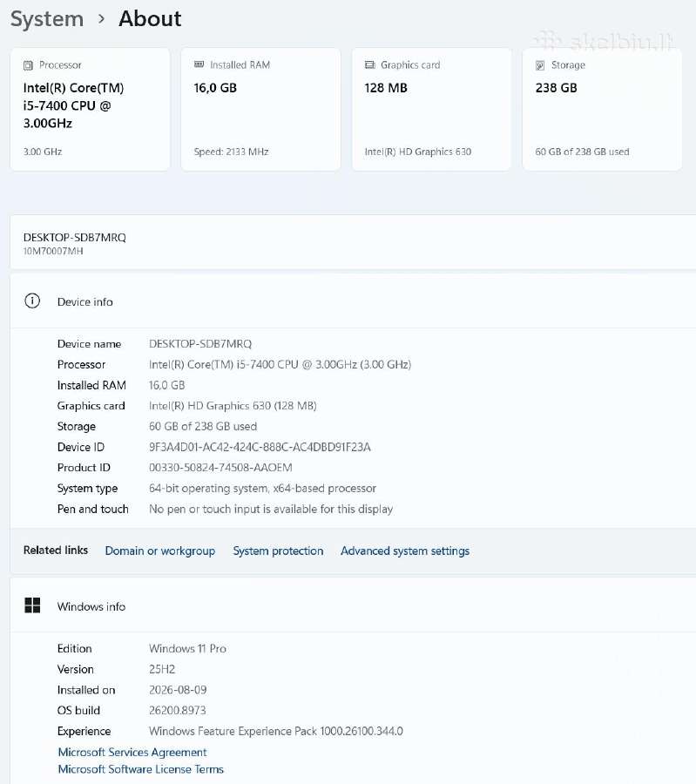Click the Processor chip icon
The width and height of the screenshot is (696, 784).
[28, 65]
